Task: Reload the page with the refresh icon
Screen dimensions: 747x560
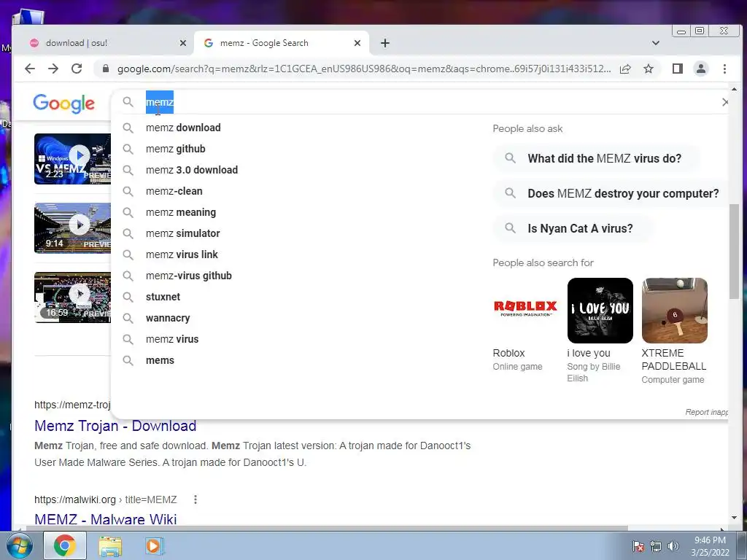Action: (76, 69)
